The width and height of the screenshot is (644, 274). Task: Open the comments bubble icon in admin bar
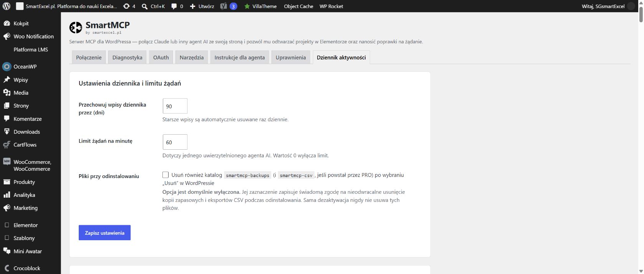click(174, 7)
